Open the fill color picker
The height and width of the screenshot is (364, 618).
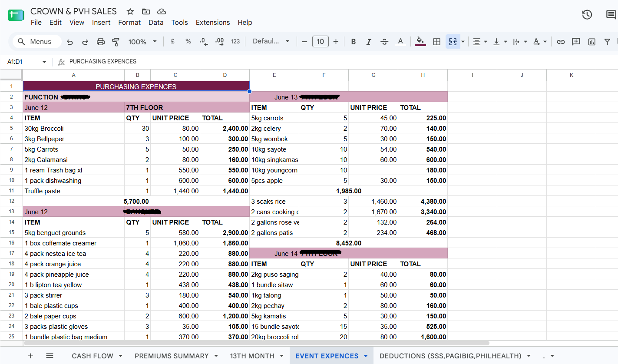(x=420, y=42)
